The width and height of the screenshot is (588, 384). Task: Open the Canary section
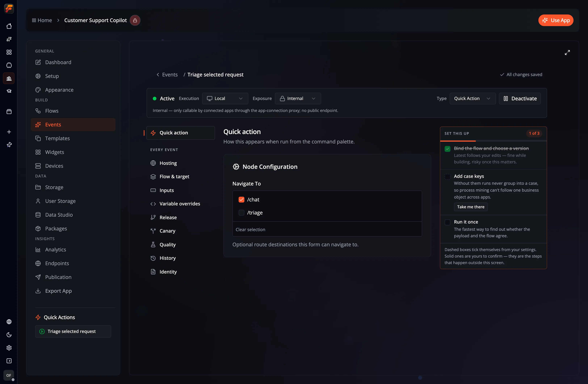pos(181,231)
